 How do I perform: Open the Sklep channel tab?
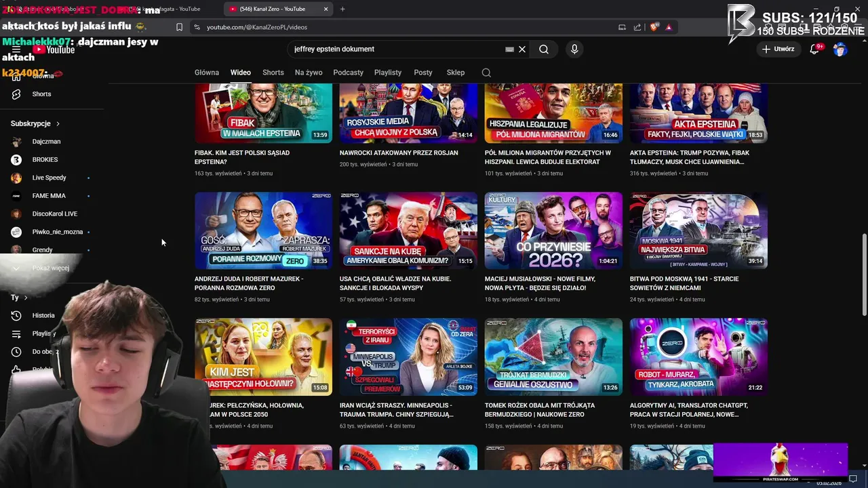[456, 73]
